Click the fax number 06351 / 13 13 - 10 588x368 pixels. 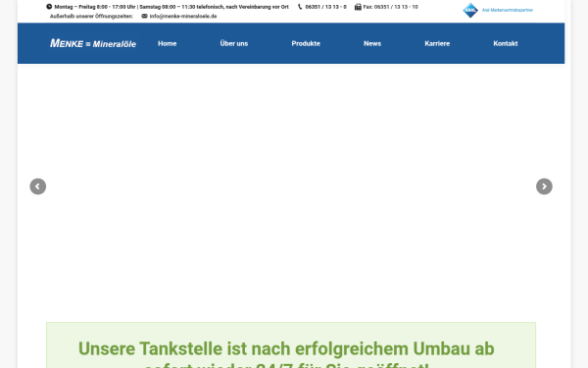pos(390,7)
